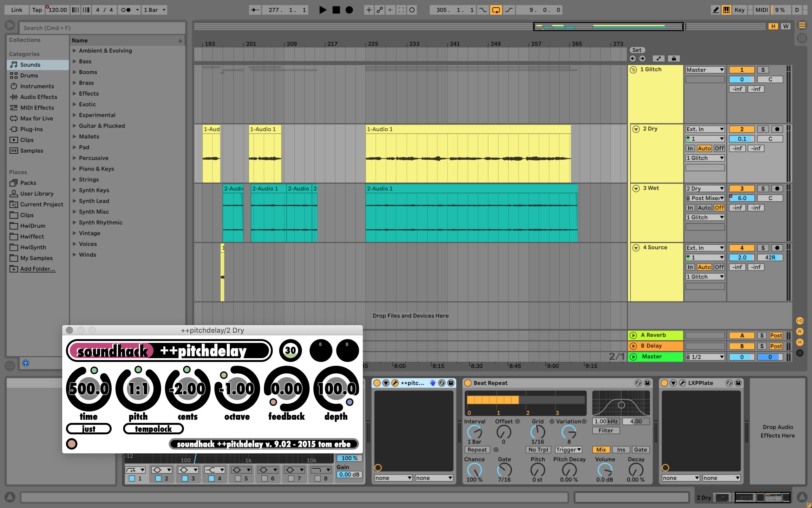
Task: Disable EQ filter band 2 checkbox
Action: tap(158, 478)
